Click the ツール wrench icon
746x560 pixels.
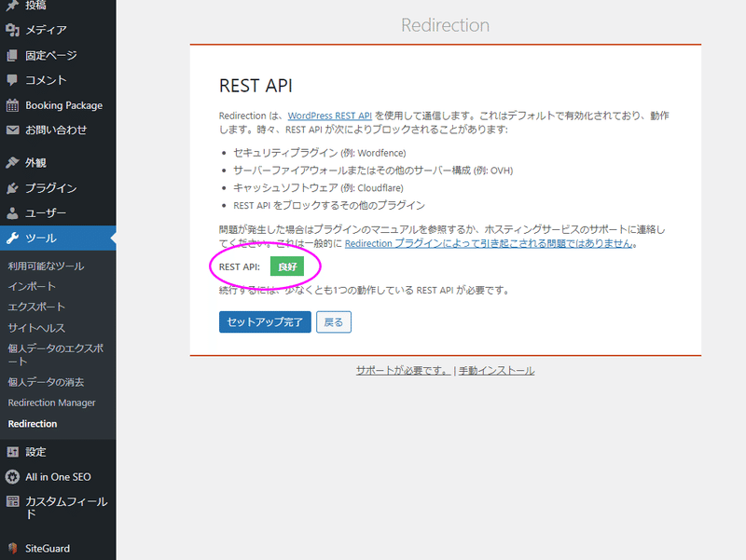(12, 238)
